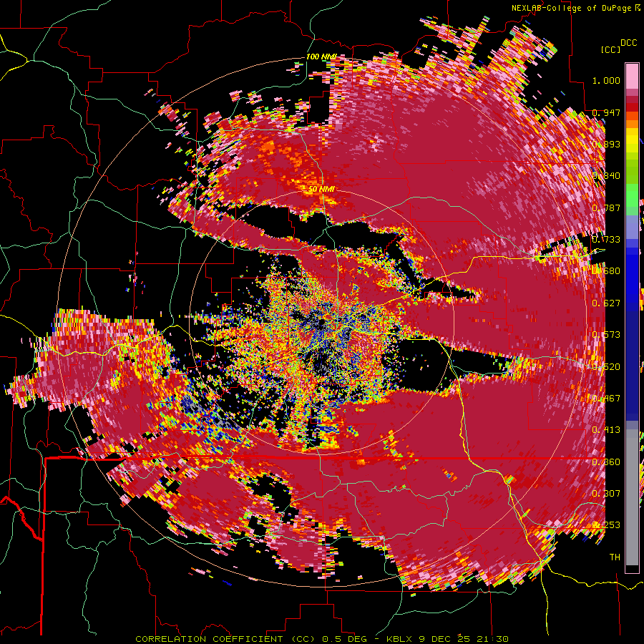Click the 0.680 scale value
The height and width of the screenshot is (644, 644).
pyautogui.click(x=606, y=271)
